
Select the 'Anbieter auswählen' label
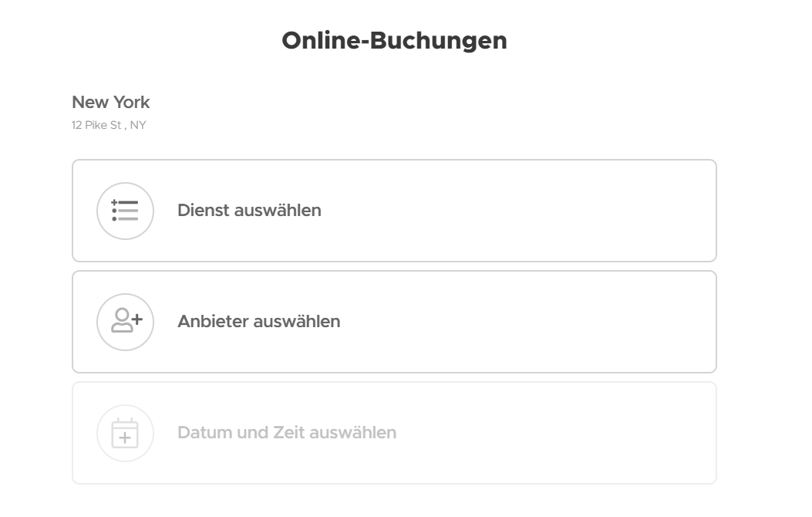click(x=259, y=322)
